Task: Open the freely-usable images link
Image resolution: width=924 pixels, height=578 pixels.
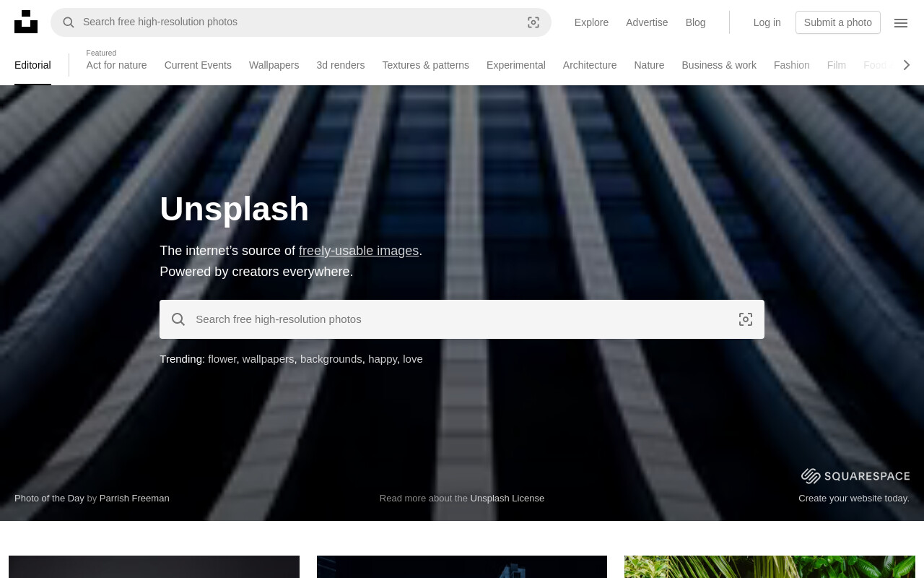Action: coord(359,251)
